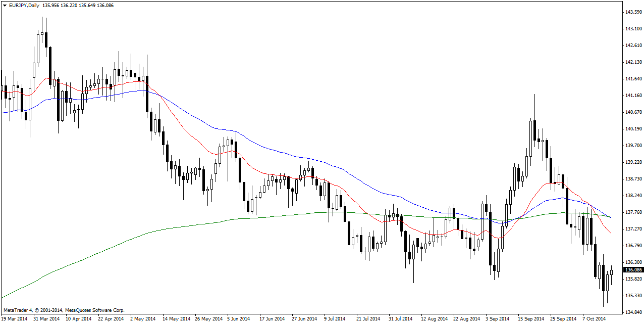This screenshot has width=644, height=323.
Task: Select the 137.270 price axis label
Action: coord(633,228)
